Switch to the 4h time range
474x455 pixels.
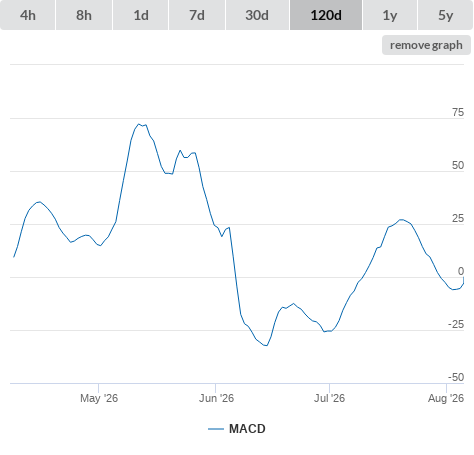coord(28,15)
